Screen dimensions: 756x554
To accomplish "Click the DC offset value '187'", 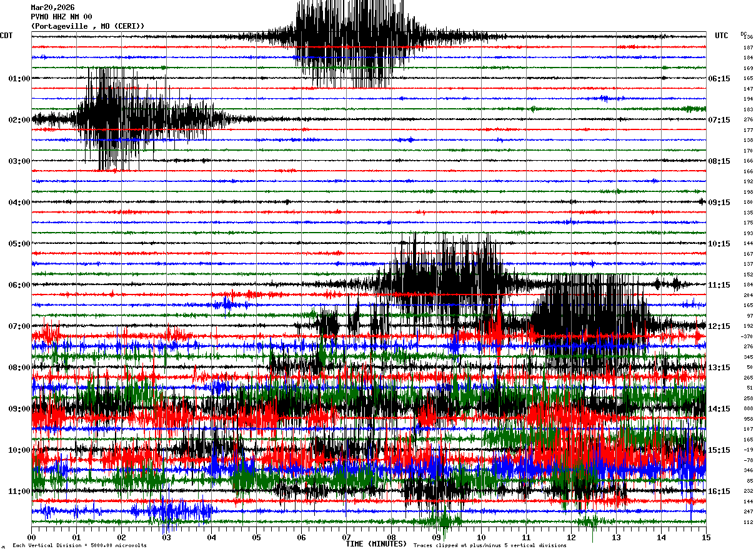I will [749, 48].
